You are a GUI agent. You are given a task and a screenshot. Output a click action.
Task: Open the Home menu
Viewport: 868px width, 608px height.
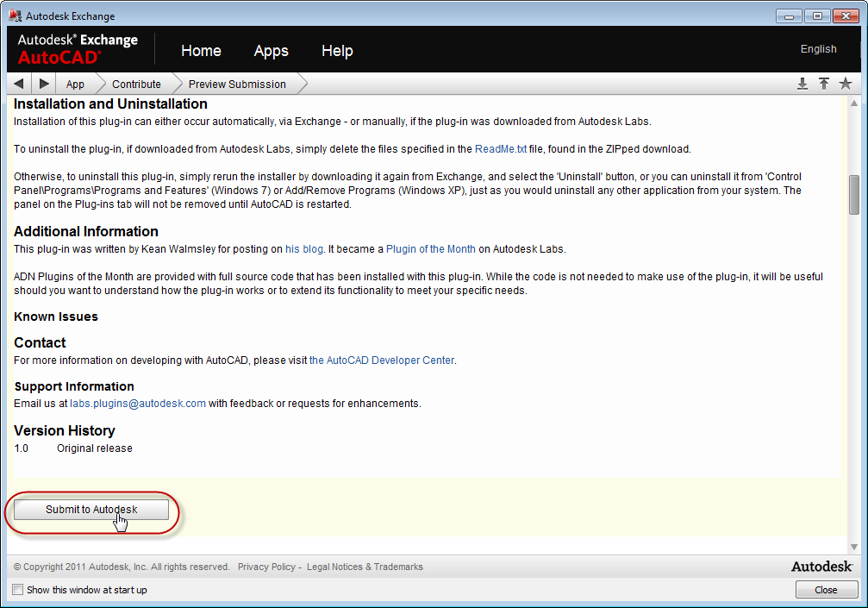pyautogui.click(x=201, y=51)
